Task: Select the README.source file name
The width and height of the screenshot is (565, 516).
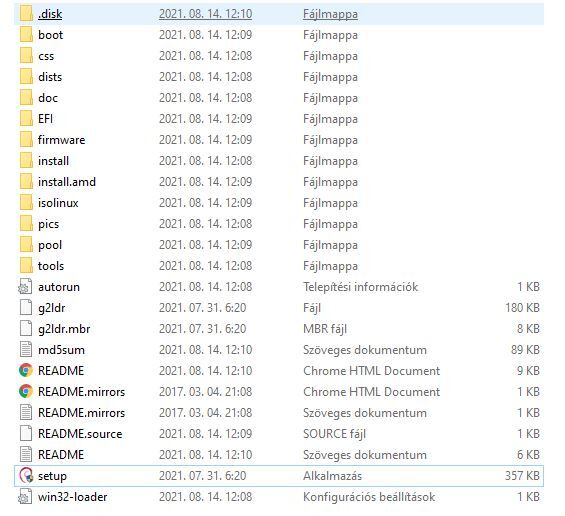Action: [x=80, y=433]
